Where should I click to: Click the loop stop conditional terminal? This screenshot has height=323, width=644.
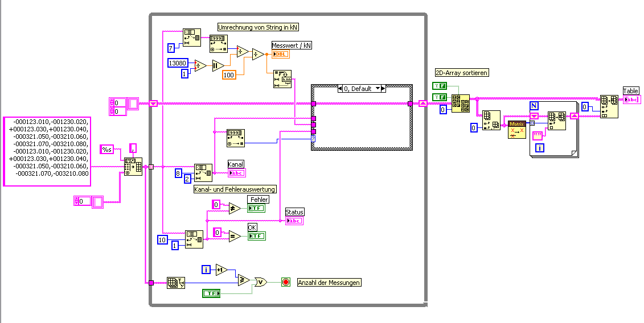(x=286, y=283)
